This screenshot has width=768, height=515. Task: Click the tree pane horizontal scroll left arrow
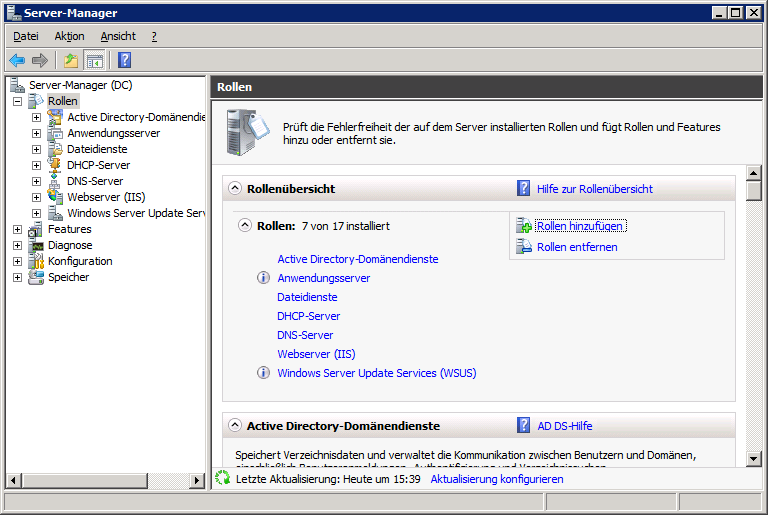tap(13, 480)
